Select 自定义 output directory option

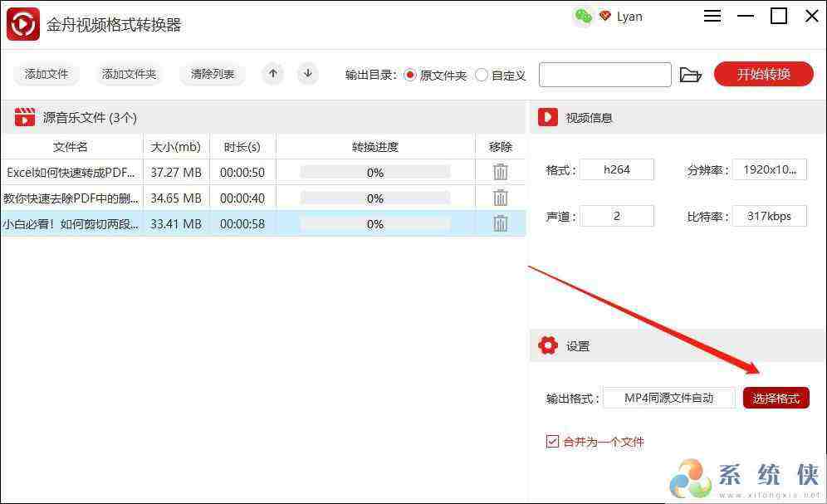point(501,76)
